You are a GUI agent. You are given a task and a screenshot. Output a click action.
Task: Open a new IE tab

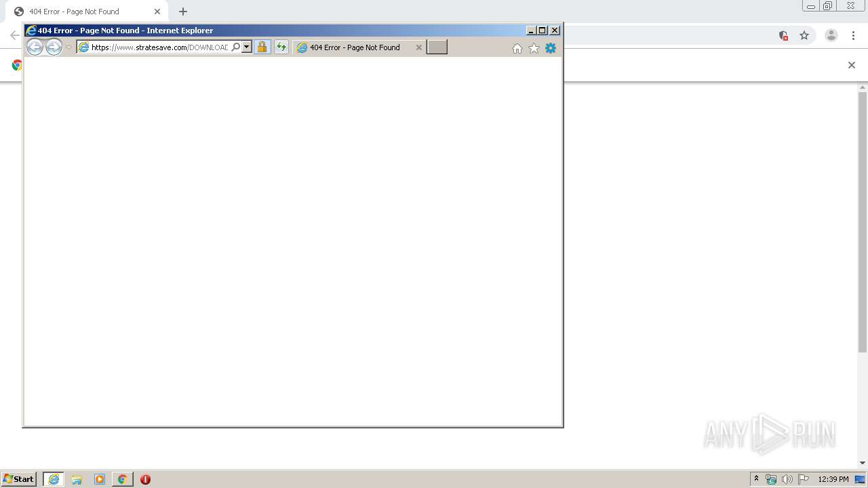(437, 47)
